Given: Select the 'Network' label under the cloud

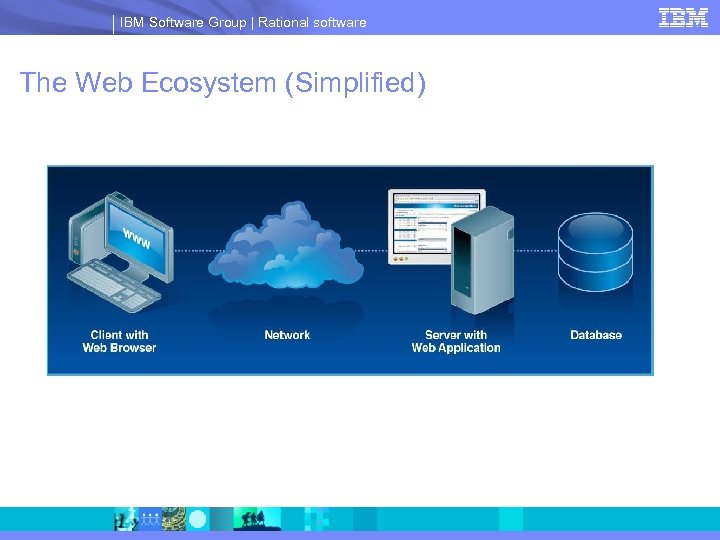Looking at the screenshot, I should click(287, 335).
